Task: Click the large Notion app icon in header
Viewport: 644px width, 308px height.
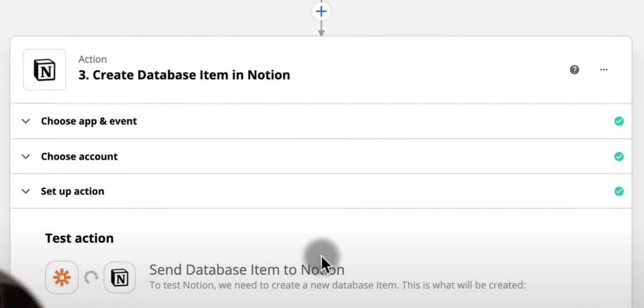Action: (45, 70)
